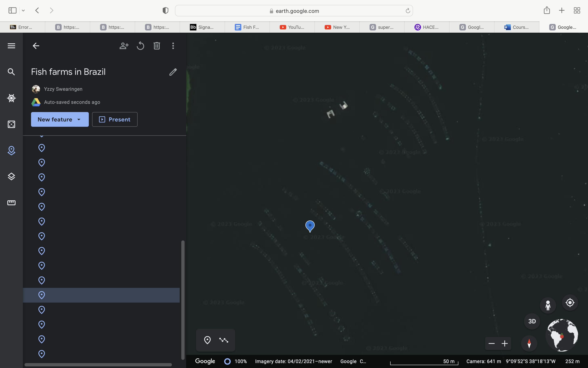This screenshot has width=588, height=368.
Task: Reload page from address bar
Action: (x=408, y=11)
